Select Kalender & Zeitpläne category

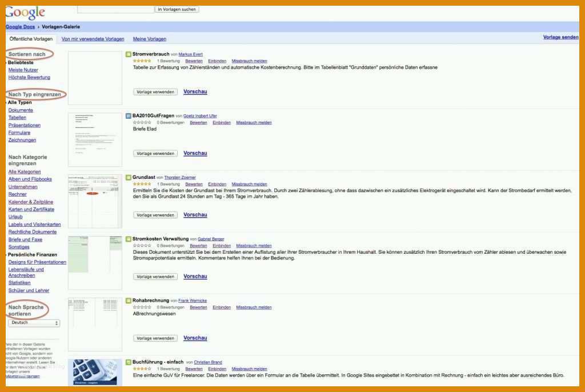point(31,202)
